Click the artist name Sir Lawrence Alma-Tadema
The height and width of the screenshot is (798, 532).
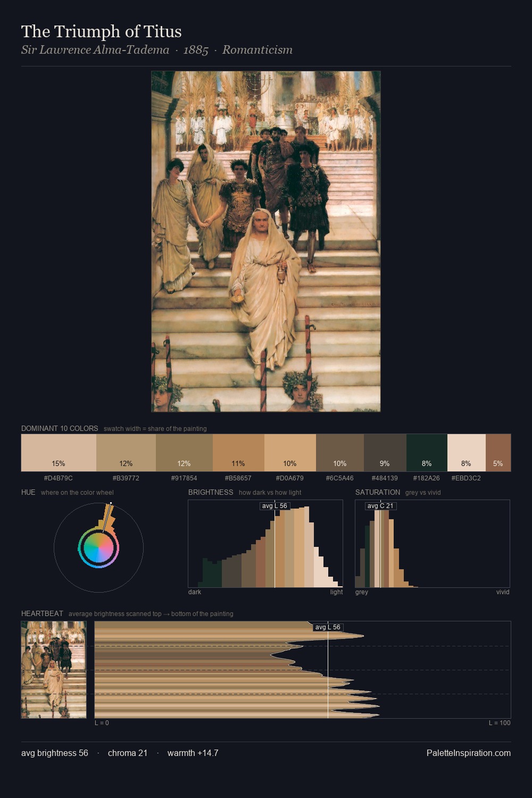point(95,50)
